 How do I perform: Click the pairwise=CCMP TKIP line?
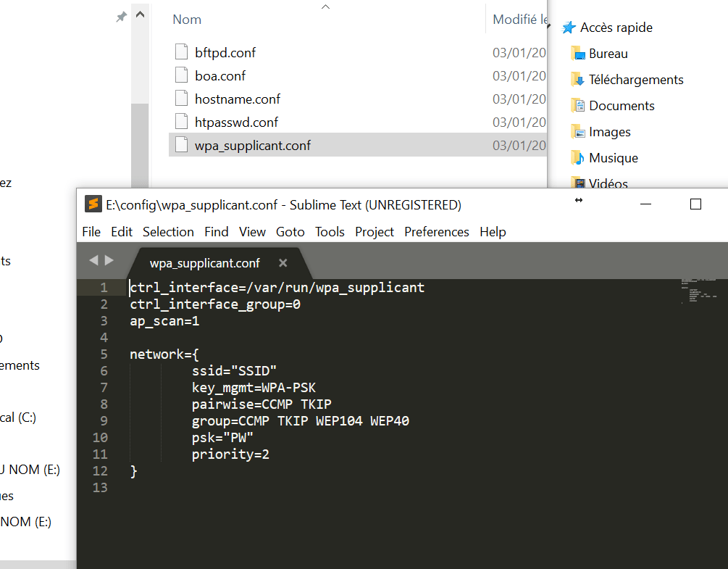[x=262, y=404]
